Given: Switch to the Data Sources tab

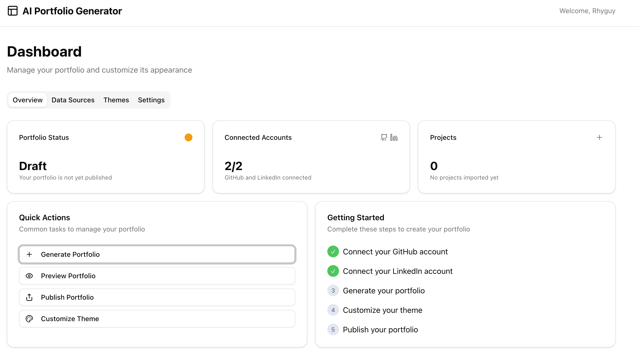Looking at the screenshot, I should 73,100.
